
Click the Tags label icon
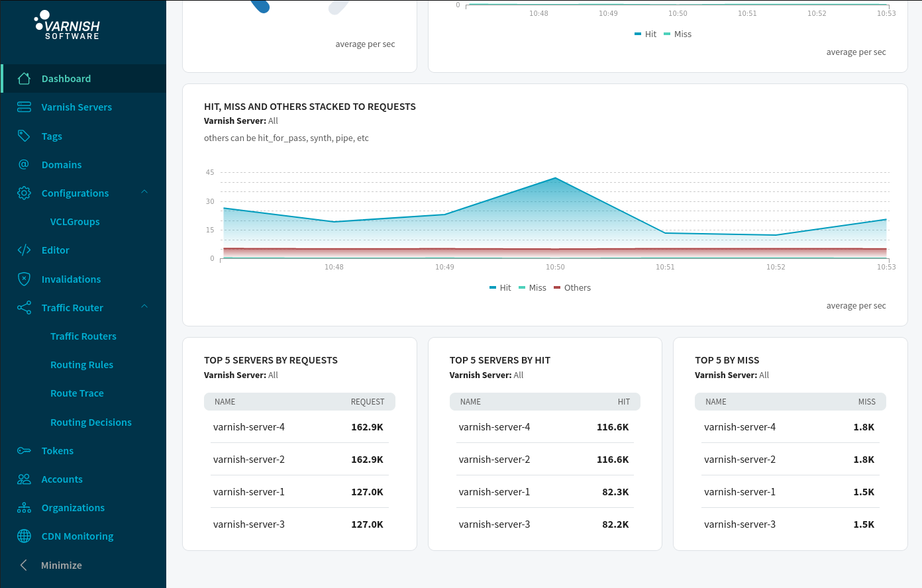pos(24,136)
